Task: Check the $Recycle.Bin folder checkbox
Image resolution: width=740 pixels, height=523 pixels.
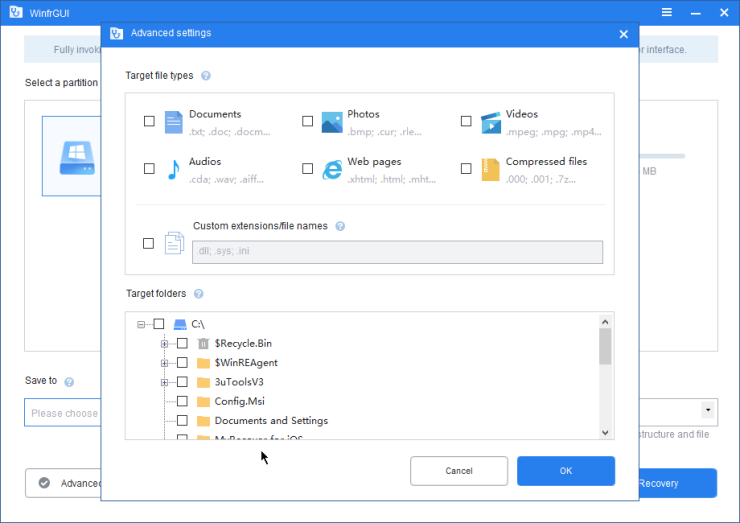Action: click(x=182, y=343)
